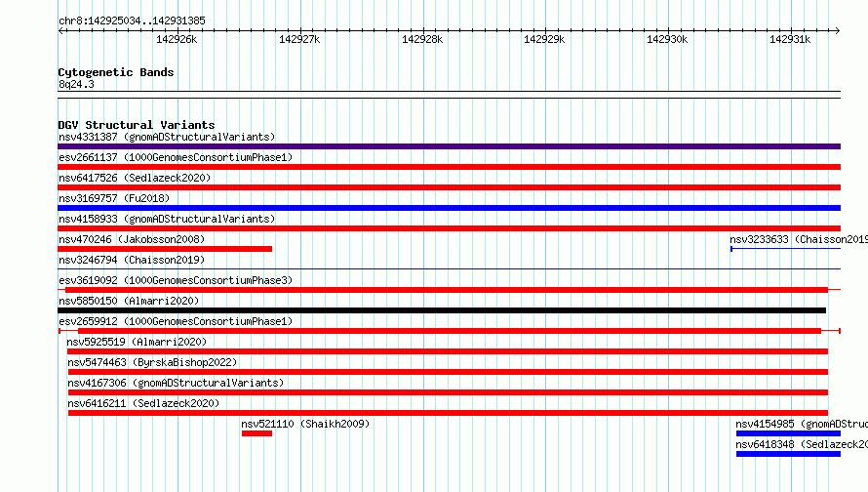The height and width of the screenshot is (492, 868).
Task: Open variant nsv6418348 Sedlazeck label
Action: coord(802,444)
